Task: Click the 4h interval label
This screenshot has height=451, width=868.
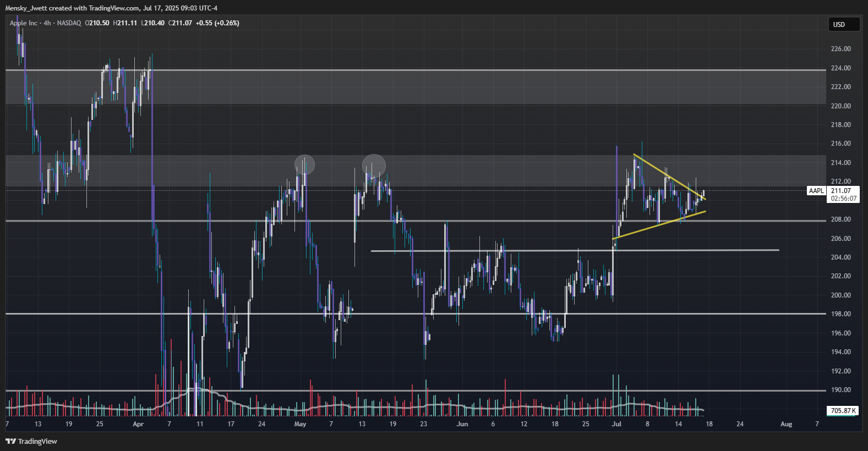Action: click(47, 23)
